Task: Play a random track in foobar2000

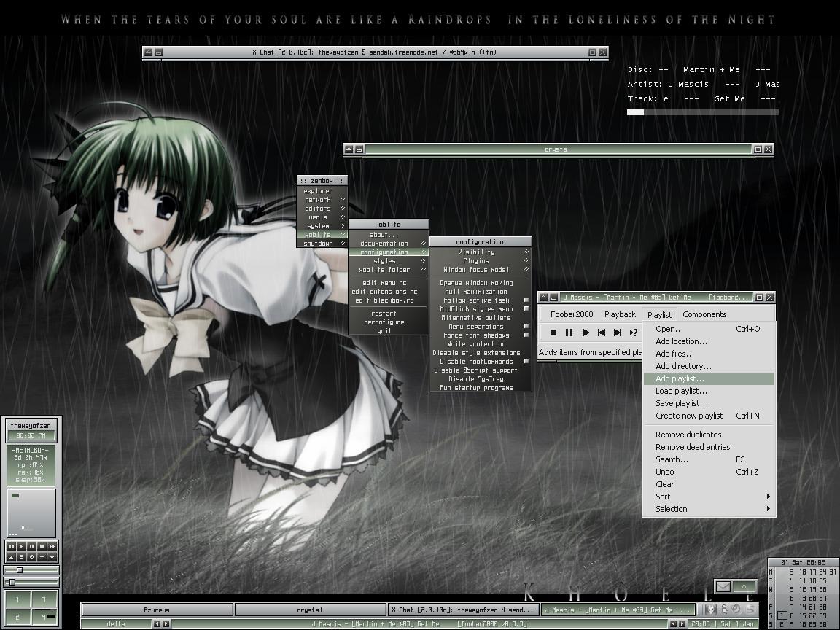Action: [x=633, y=332]
